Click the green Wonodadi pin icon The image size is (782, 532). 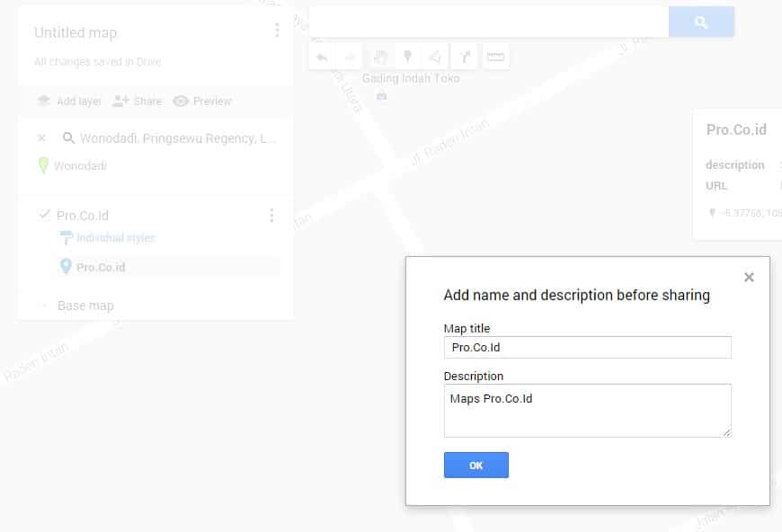(x=43, y=165)
